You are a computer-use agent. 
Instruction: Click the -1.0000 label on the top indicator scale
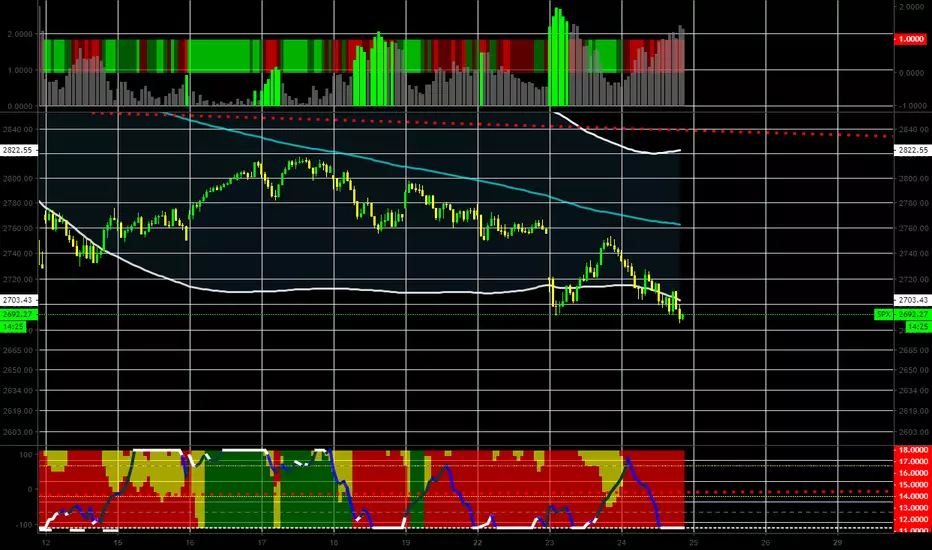pos(911,106)
